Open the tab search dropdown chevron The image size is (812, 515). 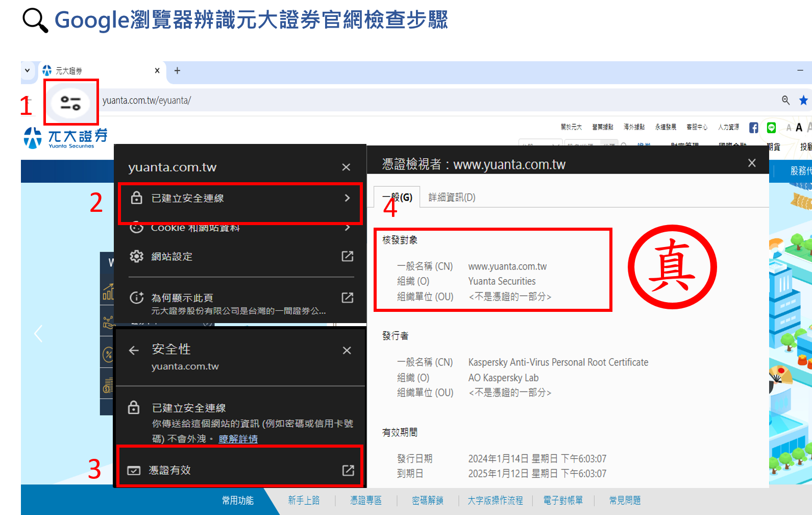[x=28, y=70]
